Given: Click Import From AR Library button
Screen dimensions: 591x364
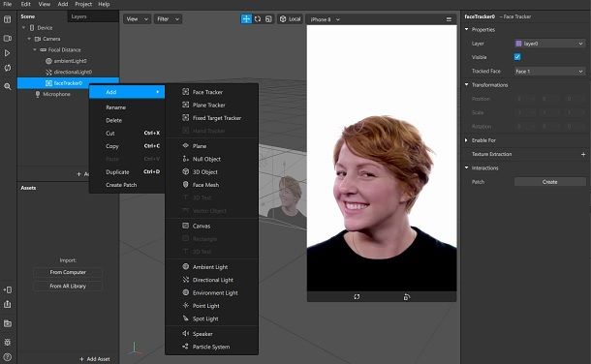Looking at the screenshot, I should click(68, 287).
